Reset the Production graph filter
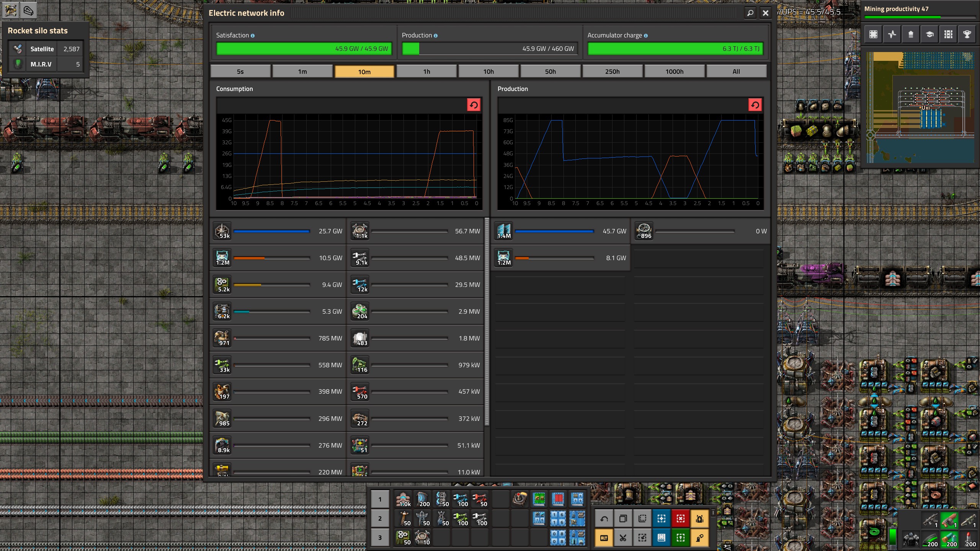 coord(755,105)
